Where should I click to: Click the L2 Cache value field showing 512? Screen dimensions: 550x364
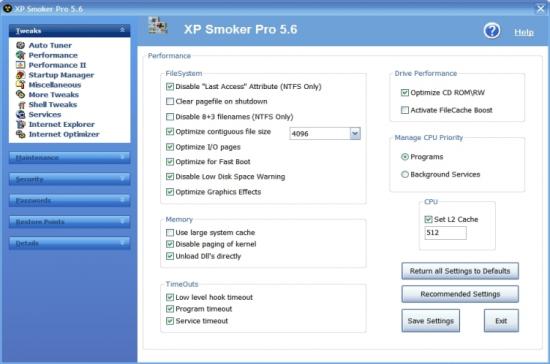445,233
